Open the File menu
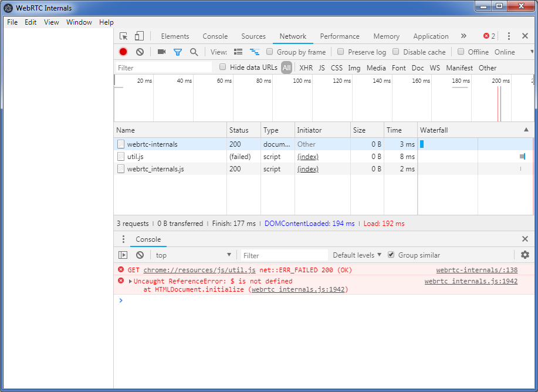Image resolution: width=538 pixels, height=392 pixels. [x=12, y=22]
